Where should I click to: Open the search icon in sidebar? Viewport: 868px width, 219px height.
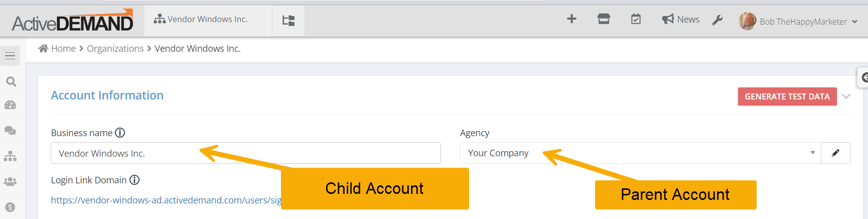(11, 81)
